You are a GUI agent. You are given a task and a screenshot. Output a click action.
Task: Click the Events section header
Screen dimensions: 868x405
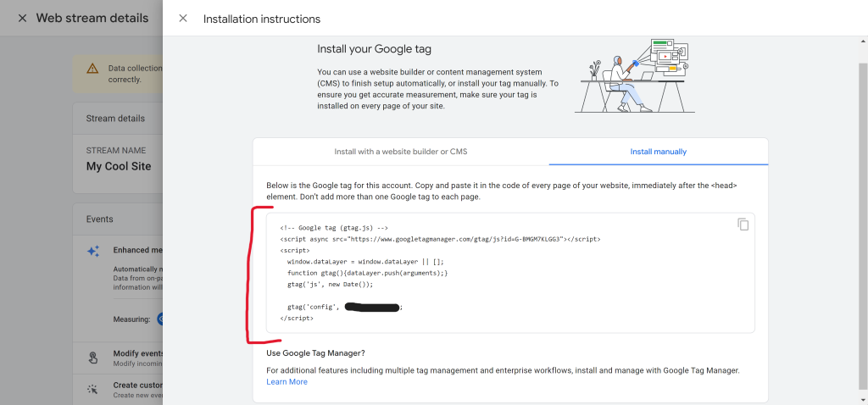[x=100, y=219]
